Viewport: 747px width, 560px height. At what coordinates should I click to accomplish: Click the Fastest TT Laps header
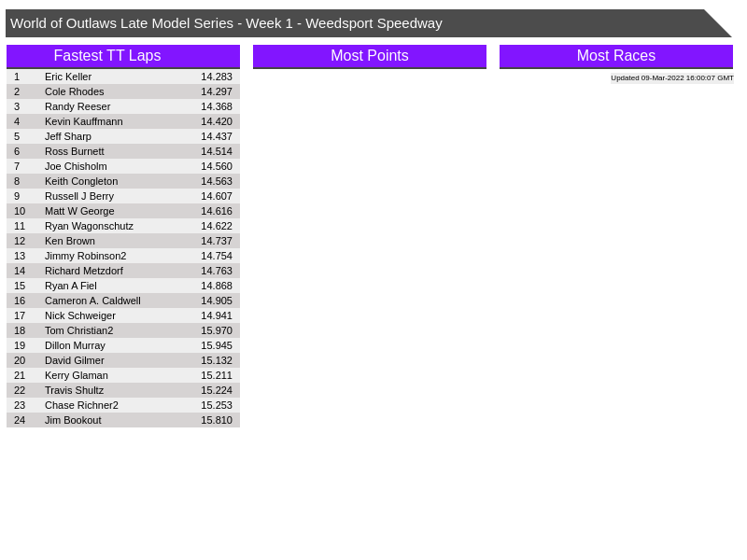[107, 56]
